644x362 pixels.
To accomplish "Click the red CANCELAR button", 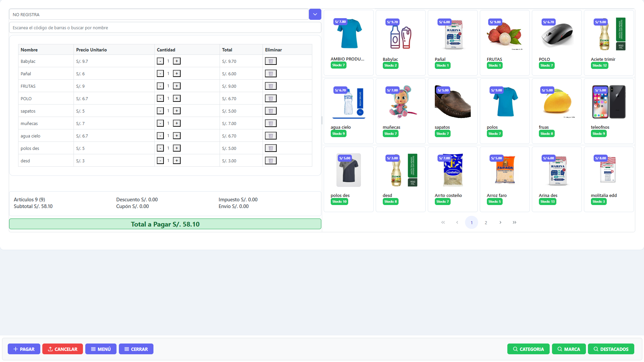I will pos(62,349).
